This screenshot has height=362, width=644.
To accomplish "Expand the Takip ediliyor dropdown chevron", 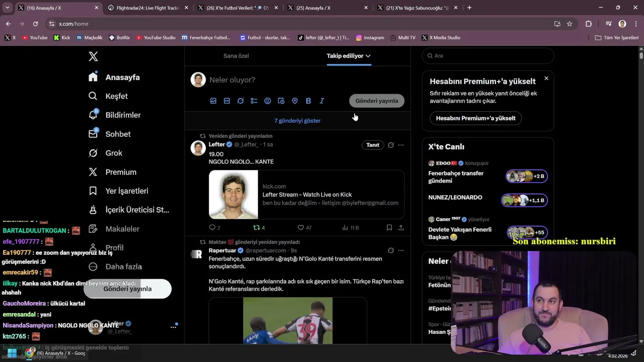I will [368, 56].
